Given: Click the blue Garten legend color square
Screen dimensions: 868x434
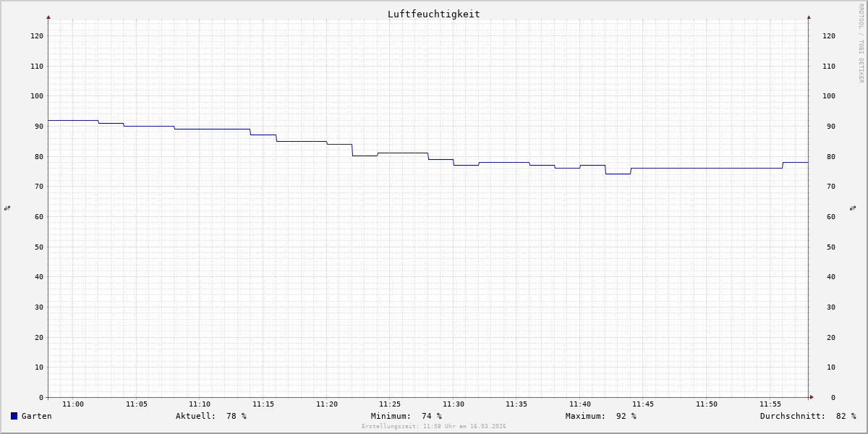Looking at the screenshot, I should 14,416.
